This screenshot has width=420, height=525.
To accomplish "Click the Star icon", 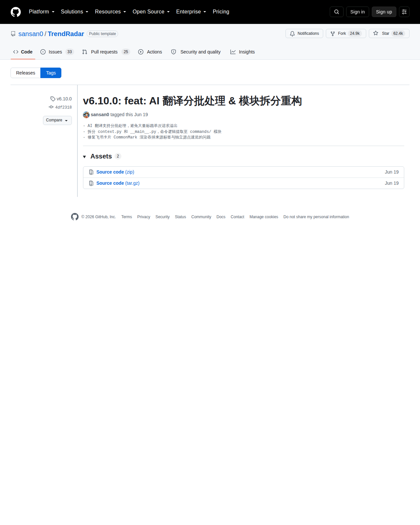I will point(376,33).
